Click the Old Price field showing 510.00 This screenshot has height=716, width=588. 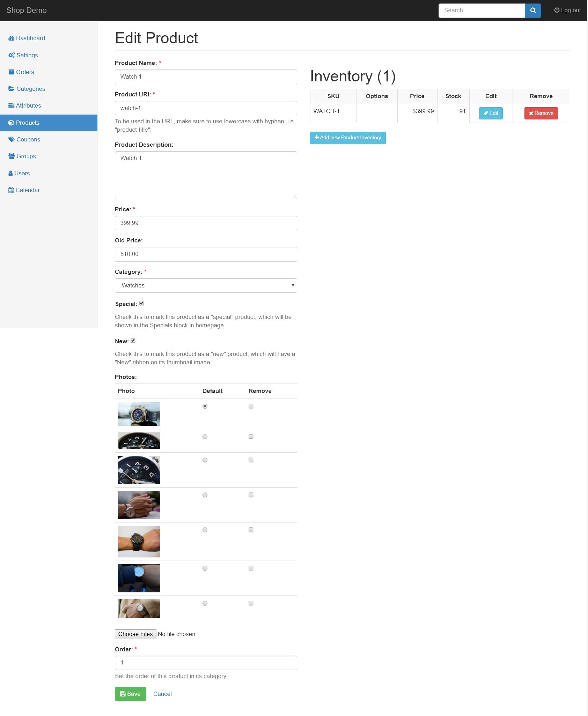click(x=206, y=254)
